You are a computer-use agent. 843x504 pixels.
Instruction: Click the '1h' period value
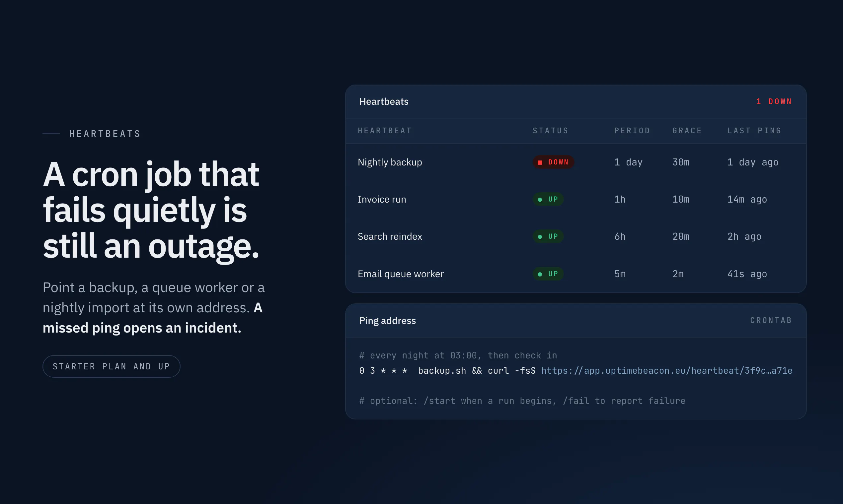tap(620, 199)
